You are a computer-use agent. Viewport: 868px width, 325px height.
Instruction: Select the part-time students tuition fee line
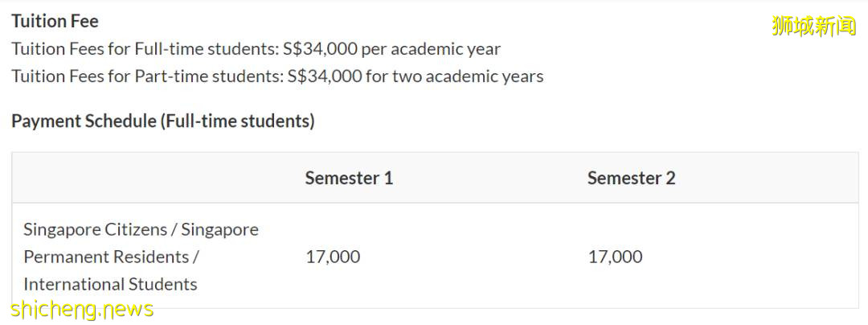(277, 76)
